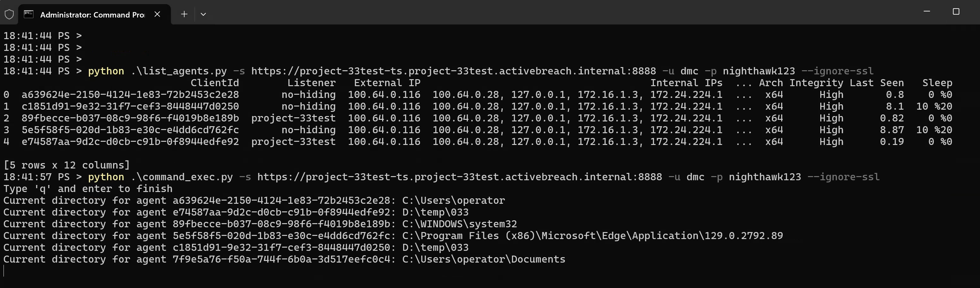The width and height of the screenshot is (980, 288).
Task: Click ClientId a639624e in table row 0
Action: point(130,95)
